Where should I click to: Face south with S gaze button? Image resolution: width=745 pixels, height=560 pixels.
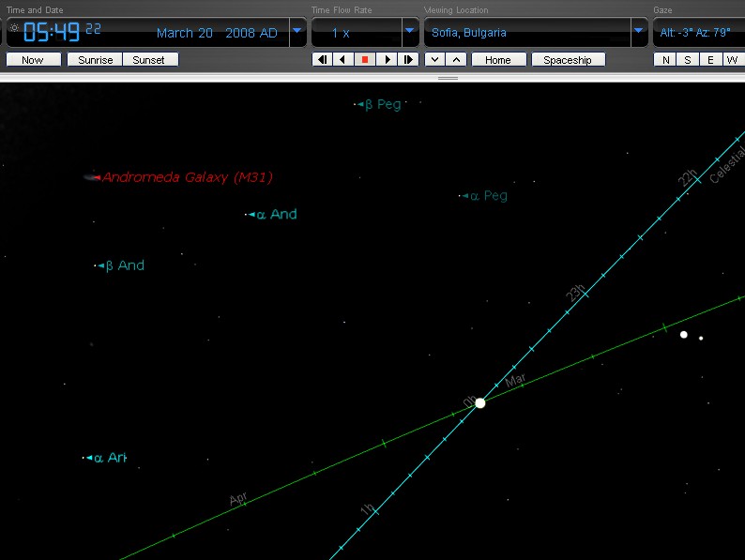(x=688, y=59)
